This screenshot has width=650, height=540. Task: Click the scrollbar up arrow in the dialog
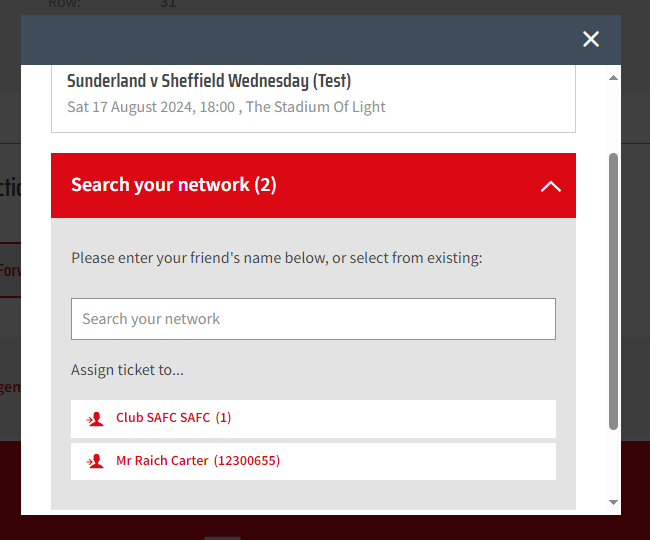[x=614, y=78]
